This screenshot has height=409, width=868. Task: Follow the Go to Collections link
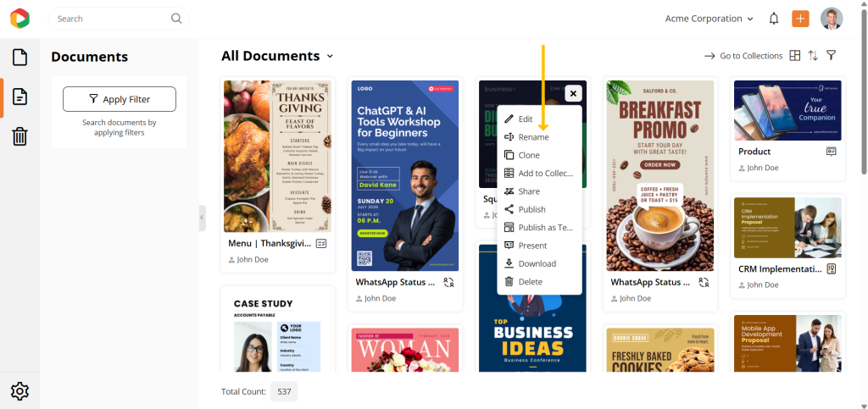click(x=743, y=56)
